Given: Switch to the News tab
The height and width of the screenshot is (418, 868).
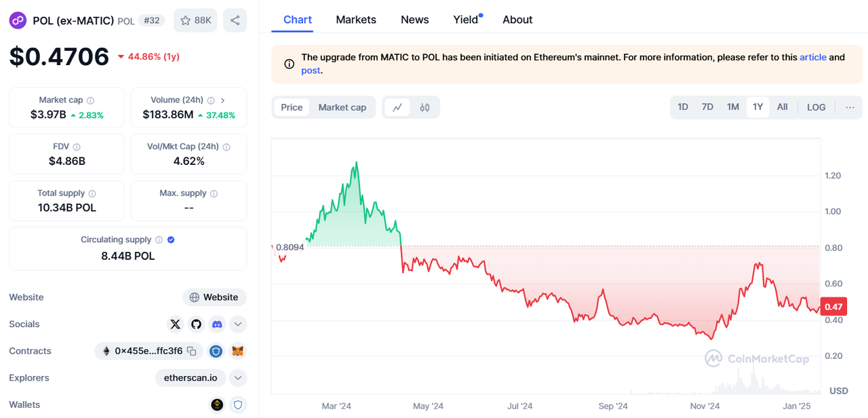Looking at the screenshot, I should (415, 20).
